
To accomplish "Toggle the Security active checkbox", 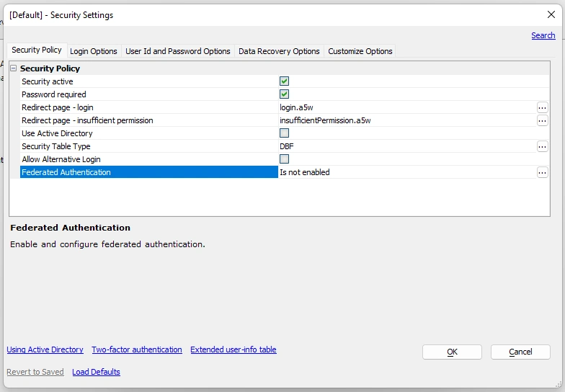I will (284, 81).
